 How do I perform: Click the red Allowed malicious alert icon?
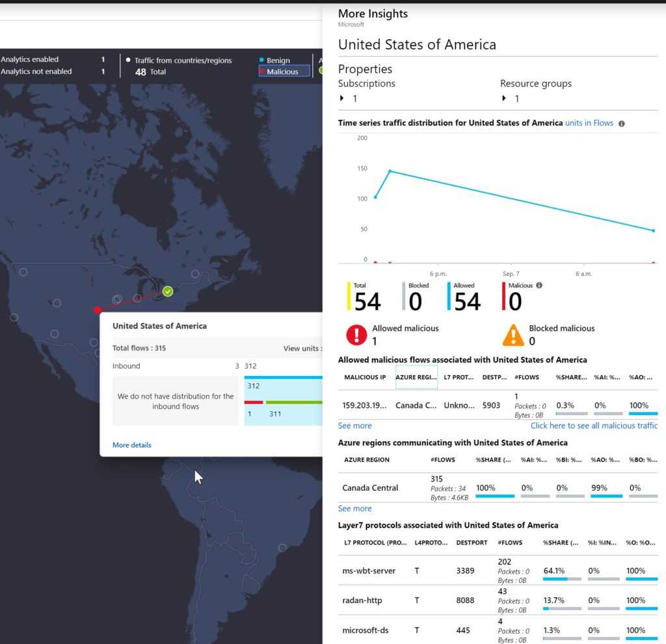point(356,335)
